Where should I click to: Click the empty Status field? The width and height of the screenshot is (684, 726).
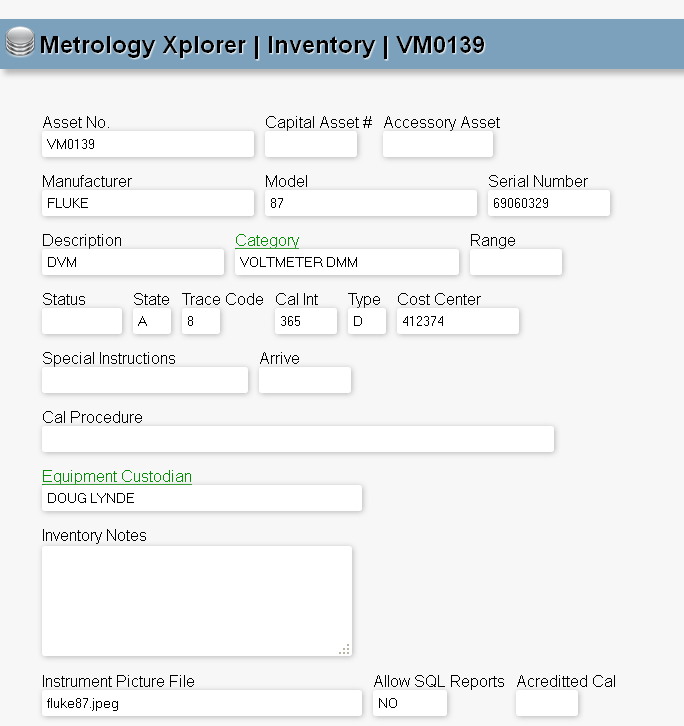82,321
